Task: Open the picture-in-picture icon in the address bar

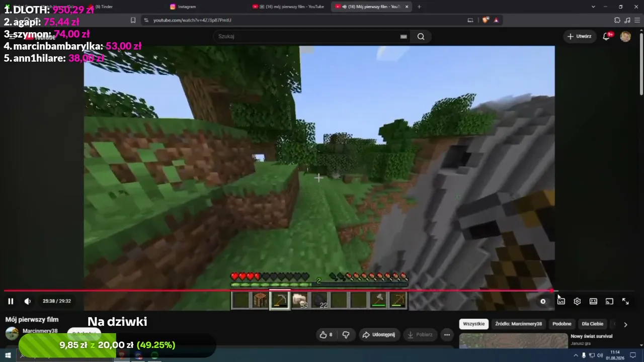Action: tap(470, 20)
